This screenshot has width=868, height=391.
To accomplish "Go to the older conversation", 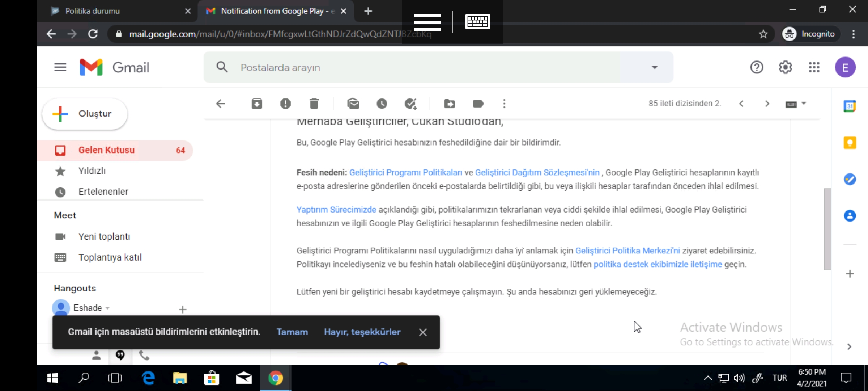I will tap(767, 104).
